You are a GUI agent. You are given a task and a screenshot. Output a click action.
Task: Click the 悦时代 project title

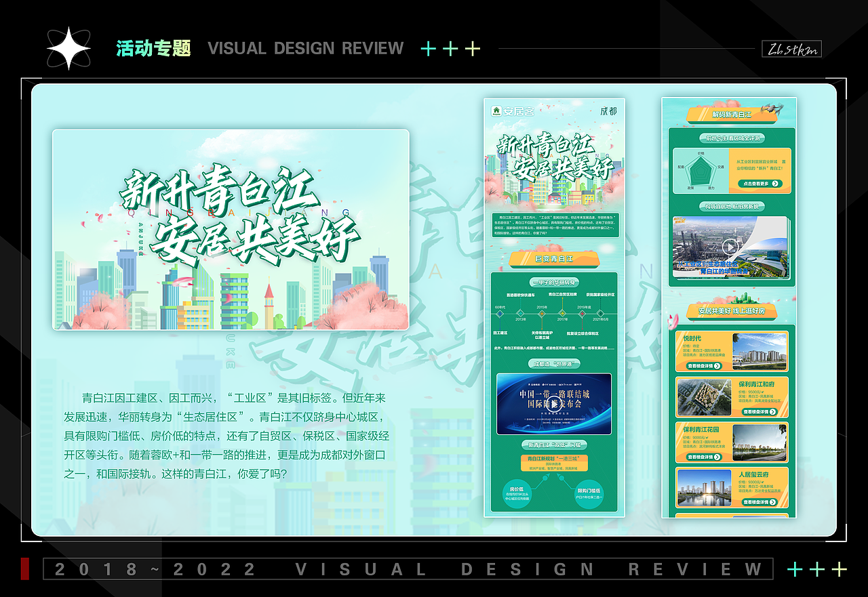coord(692,338)
